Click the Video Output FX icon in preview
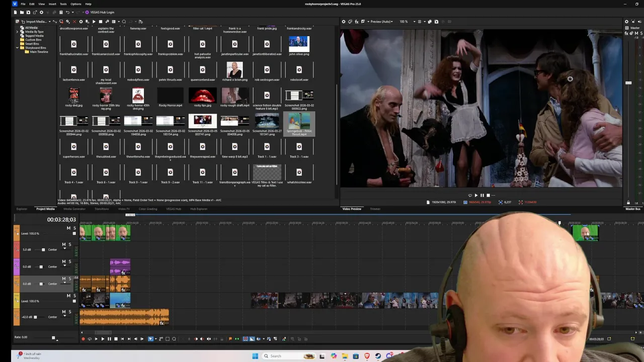The image size is (644, 362). [356, 22]
